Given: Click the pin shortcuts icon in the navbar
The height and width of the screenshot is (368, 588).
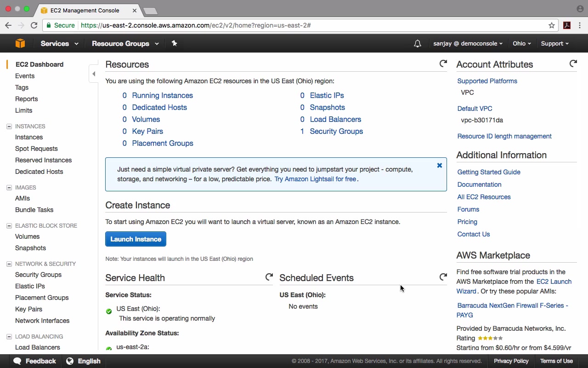Looking at the screenshot, I should click(174, 43).
